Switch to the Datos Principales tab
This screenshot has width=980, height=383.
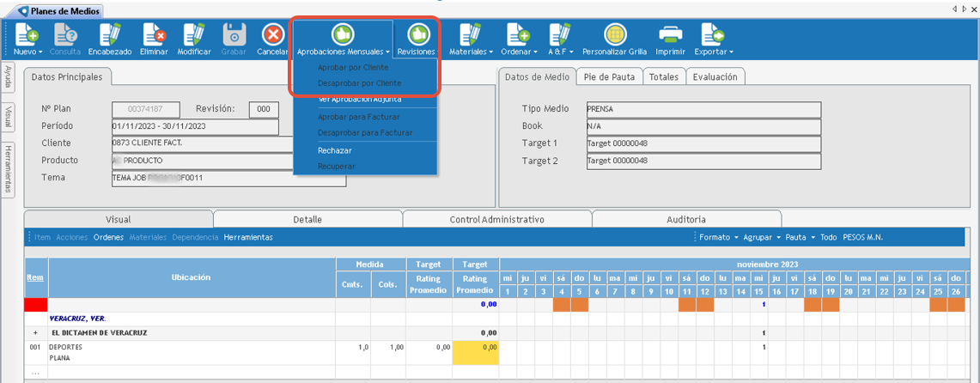68,76
